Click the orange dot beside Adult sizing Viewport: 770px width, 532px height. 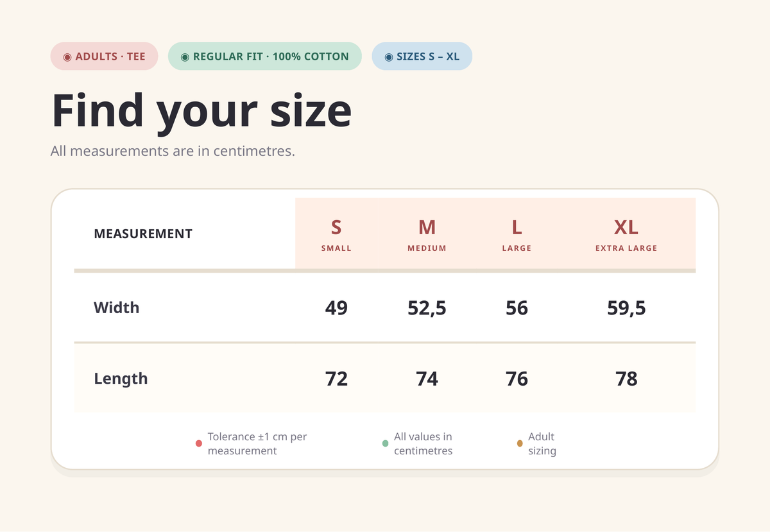pyautogui.click(x=520, y=443)
